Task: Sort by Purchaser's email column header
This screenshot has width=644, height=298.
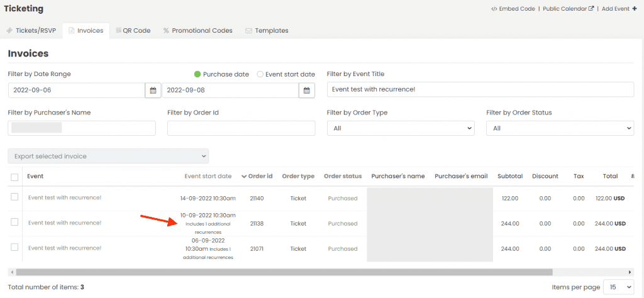Action: pyautogui.click(x=461, y=176)
